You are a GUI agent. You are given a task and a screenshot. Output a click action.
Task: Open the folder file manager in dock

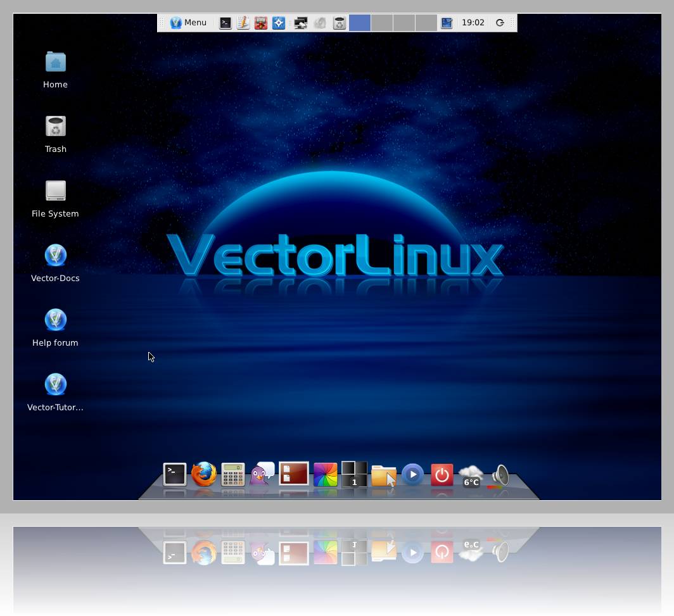pyautogui.click(x=384, y=475)
